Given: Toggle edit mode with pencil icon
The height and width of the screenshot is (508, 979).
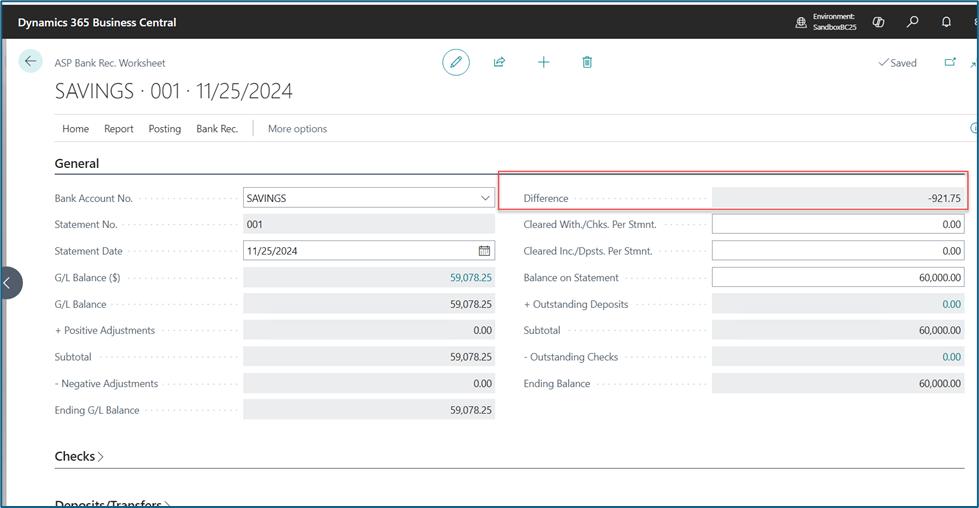Looking at the screenshot, I should tap(456, 62).
